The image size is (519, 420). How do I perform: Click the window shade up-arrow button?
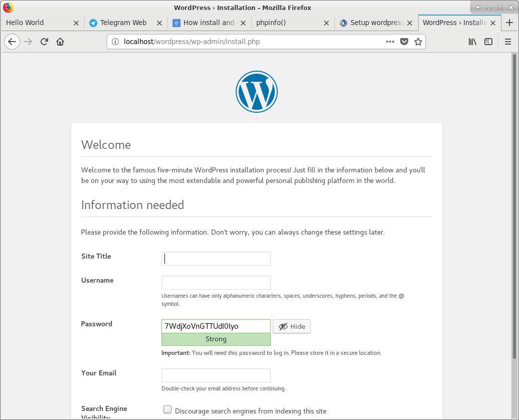point(477,8)
